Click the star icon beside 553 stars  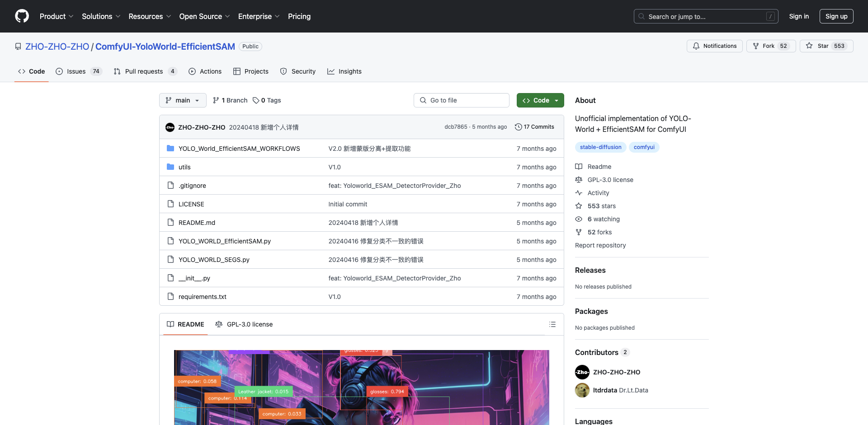(x=579, y=206)
